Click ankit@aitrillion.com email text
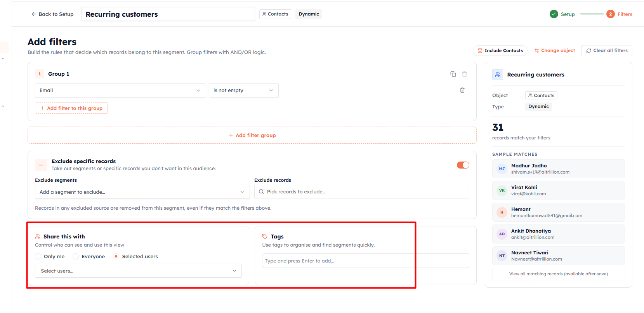644x313 pixels. click(533, 237)
